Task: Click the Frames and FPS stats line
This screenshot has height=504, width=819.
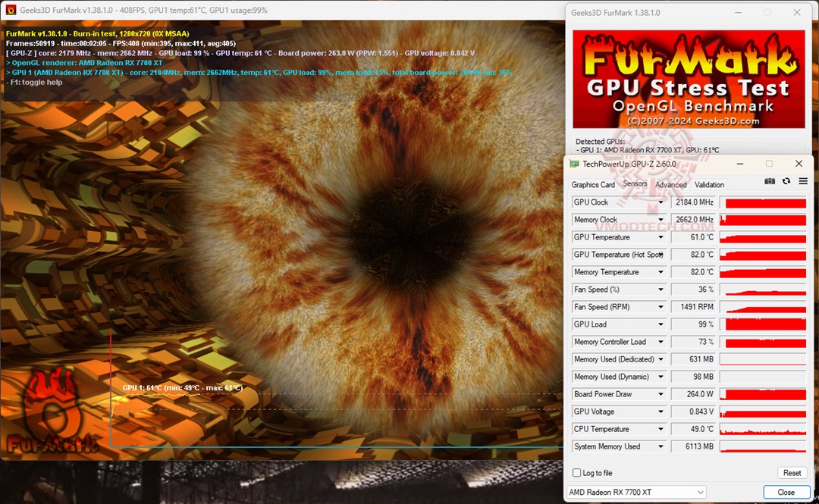Action: point(121,43)
